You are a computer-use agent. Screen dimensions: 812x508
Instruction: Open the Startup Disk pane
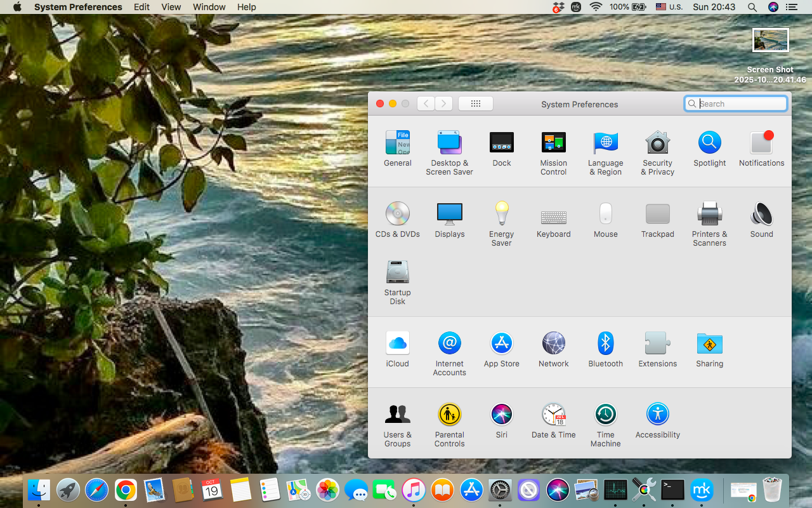pos(397,271)
